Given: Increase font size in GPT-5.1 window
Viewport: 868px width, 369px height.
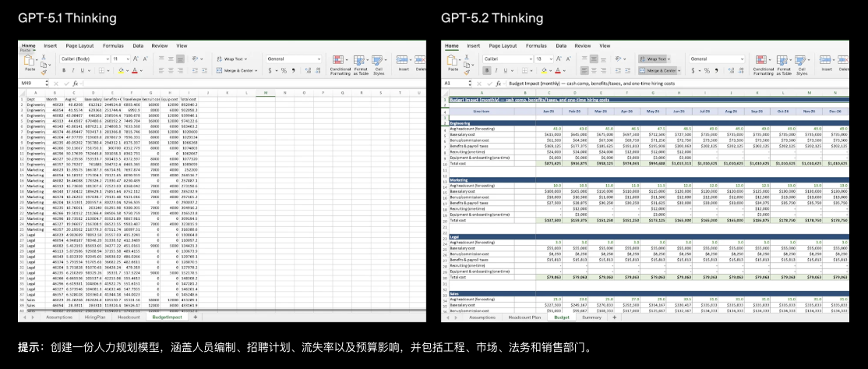Looking at the screenshot, I should [x=136, y=59].
